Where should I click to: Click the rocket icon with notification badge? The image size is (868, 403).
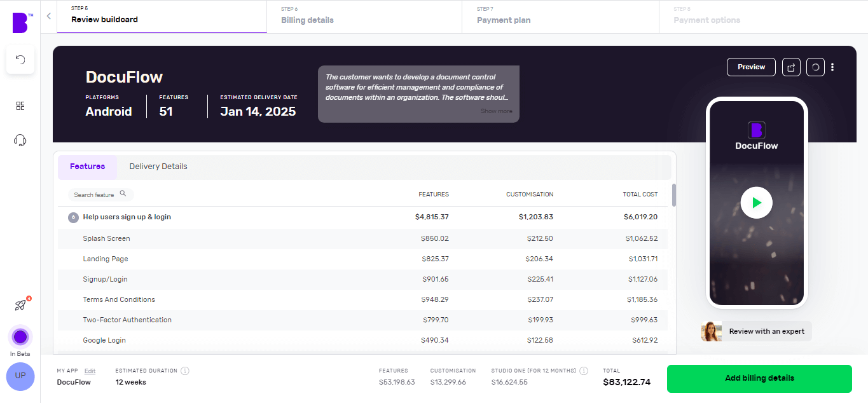[x=20, y=306]
